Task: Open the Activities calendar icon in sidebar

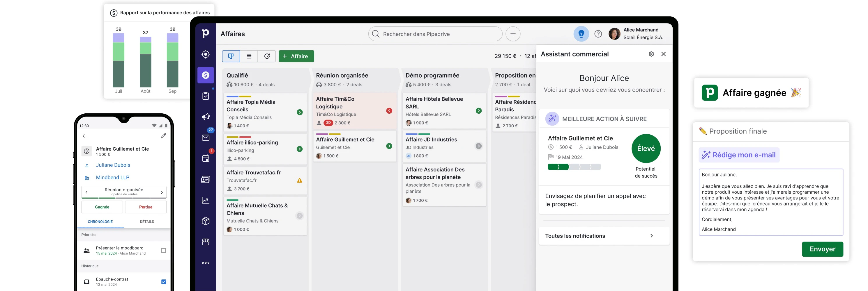Action: pos(206,158)
